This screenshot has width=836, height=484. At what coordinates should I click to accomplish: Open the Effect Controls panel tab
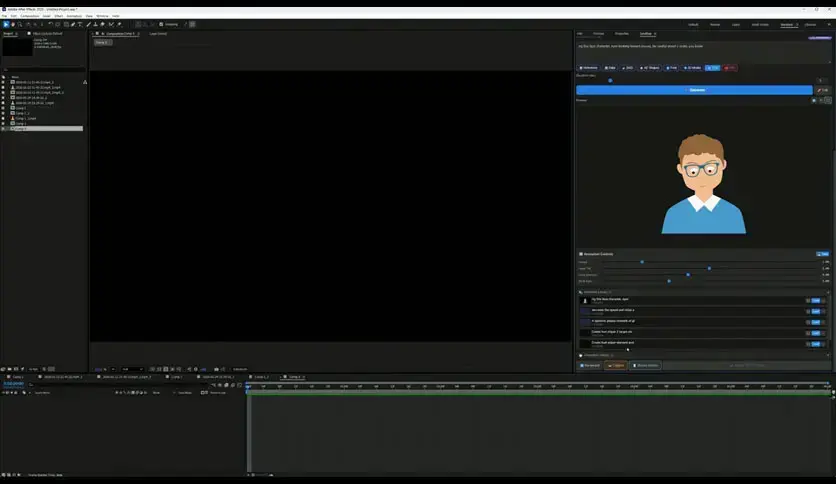[x=47, y=33]
